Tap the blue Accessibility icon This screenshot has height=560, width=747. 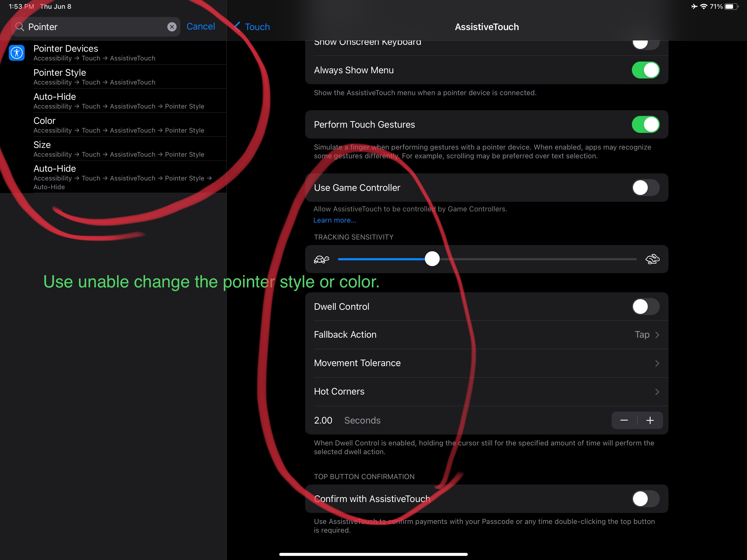pyautogui.click(x=17, y=53)
